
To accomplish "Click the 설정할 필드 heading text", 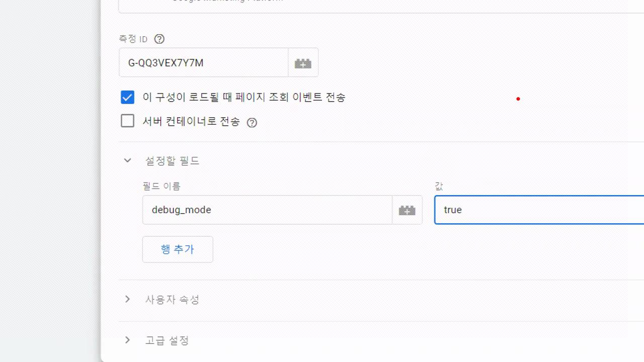I will [173, 161].
